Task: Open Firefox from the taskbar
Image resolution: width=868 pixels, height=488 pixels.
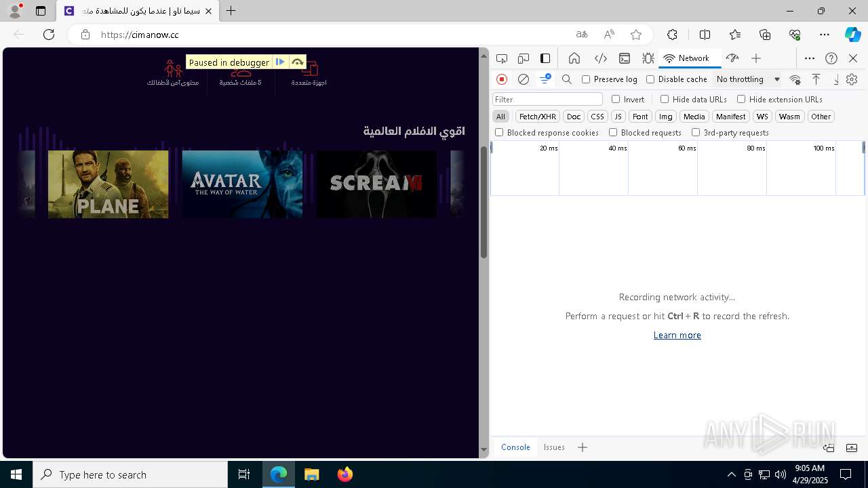Action: [x=345, y=474]
